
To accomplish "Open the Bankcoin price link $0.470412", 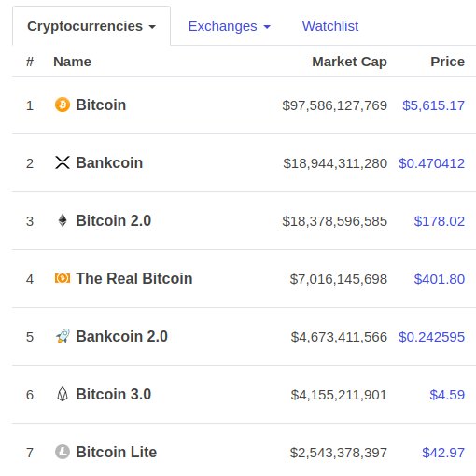I will tap(431, 163).
